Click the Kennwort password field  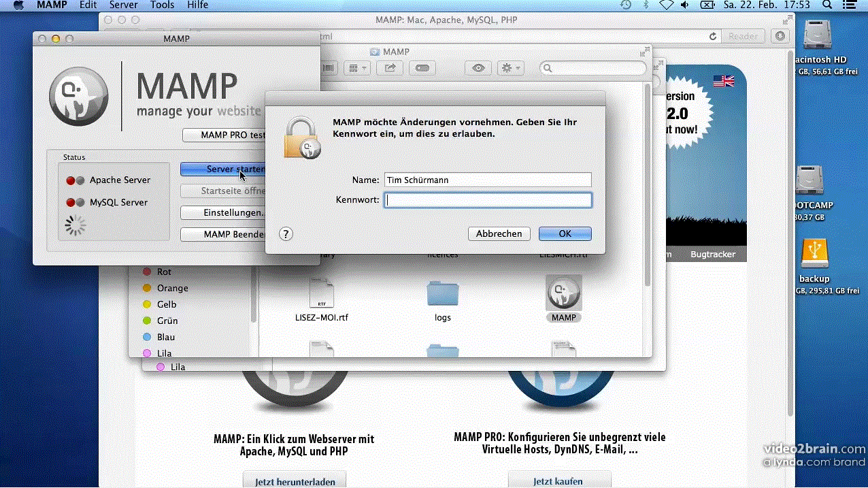click(x=488, y=199)
